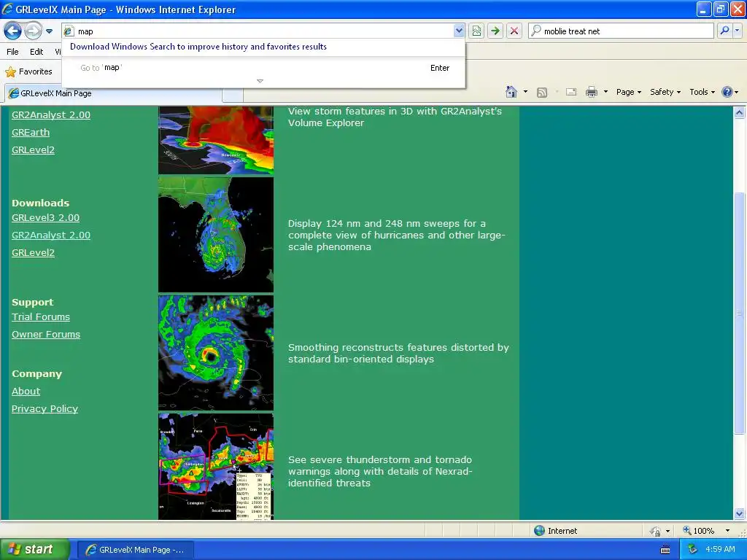The image size is (747, 560).
Task: Click GRLevel2 link under Downloads
Action: (x=33, y=253)
